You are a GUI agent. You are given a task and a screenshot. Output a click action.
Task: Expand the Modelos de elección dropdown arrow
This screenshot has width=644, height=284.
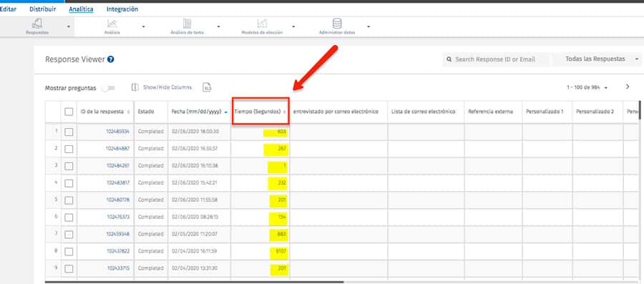[x=293, y=26]
